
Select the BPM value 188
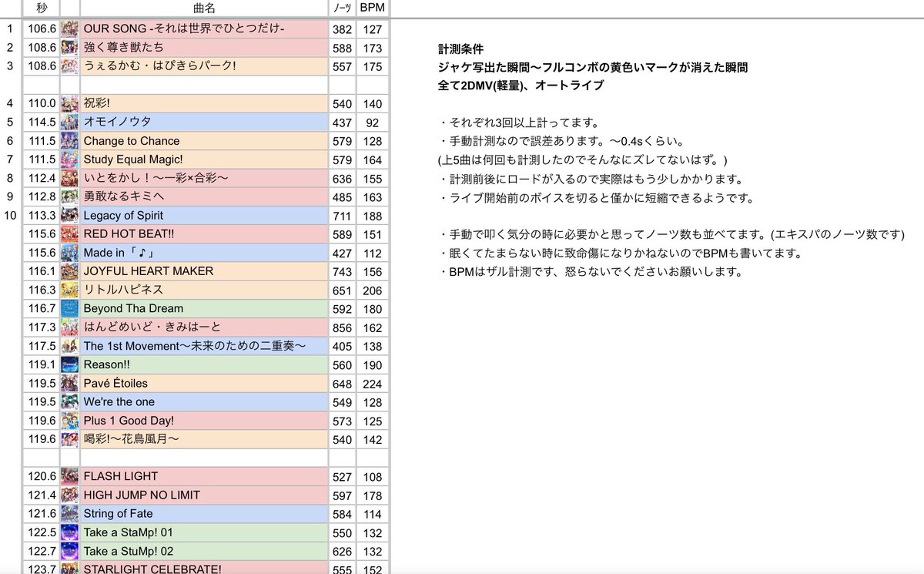coord(373,215)
